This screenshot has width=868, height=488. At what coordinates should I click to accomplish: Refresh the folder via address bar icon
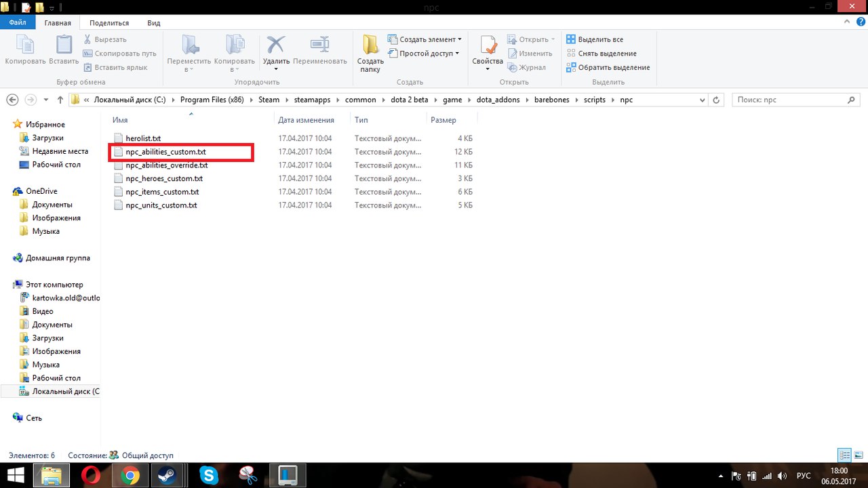tap(716, 100)
